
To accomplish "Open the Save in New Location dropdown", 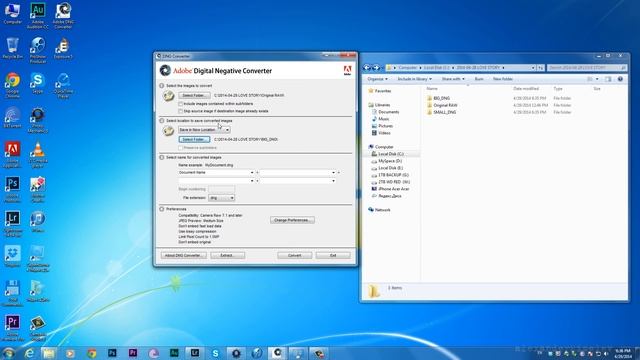I will click(204, 130).
